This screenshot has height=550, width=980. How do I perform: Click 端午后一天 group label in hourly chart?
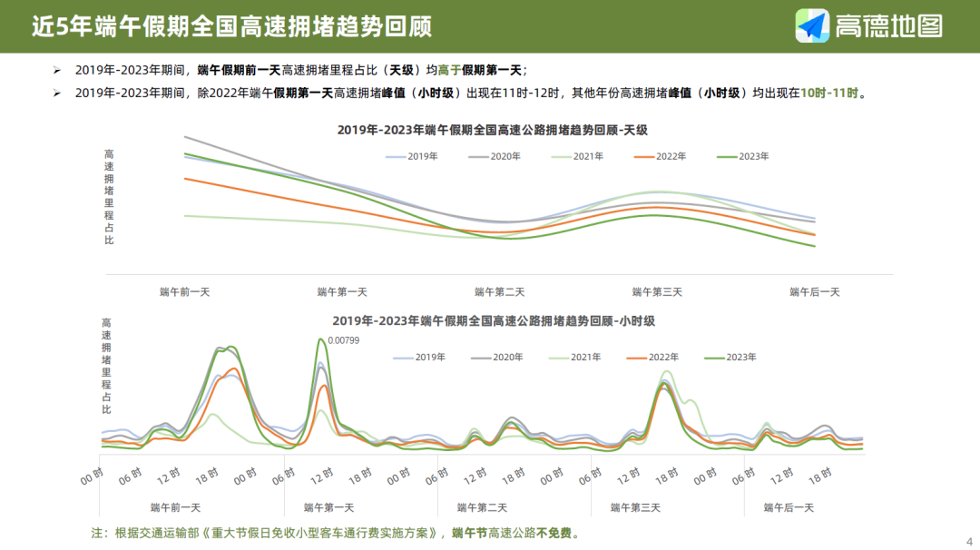(789, 507)
